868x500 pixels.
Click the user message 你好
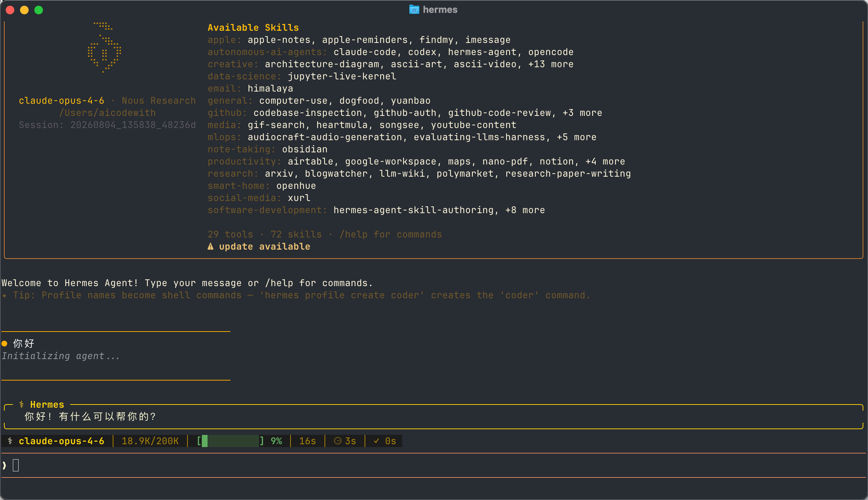(x=24, y=344)
